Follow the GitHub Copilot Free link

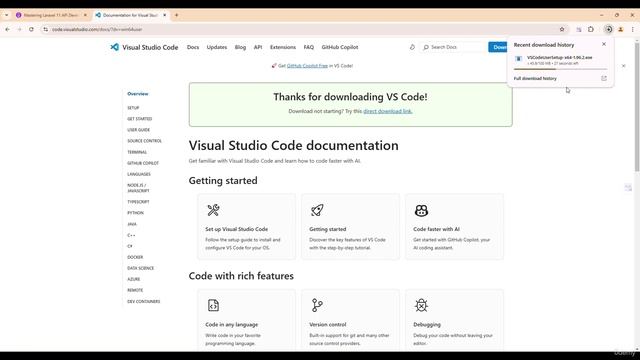tap(307, 66)
